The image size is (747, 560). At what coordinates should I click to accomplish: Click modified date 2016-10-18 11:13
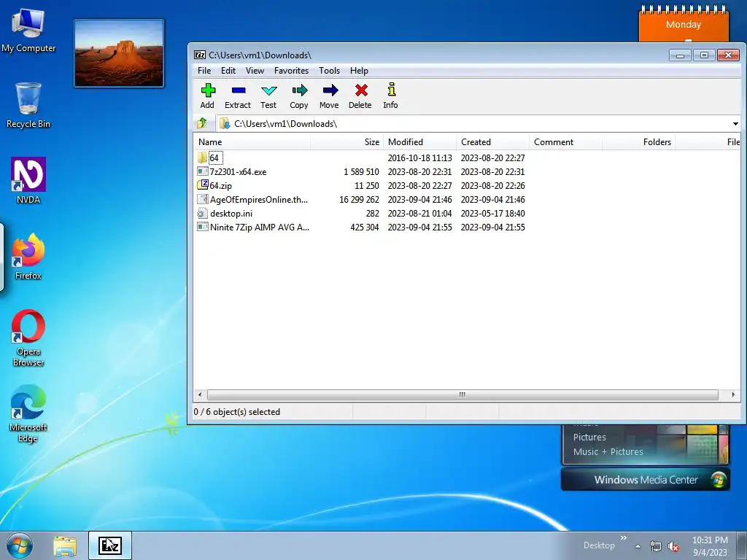pos(419,157)
